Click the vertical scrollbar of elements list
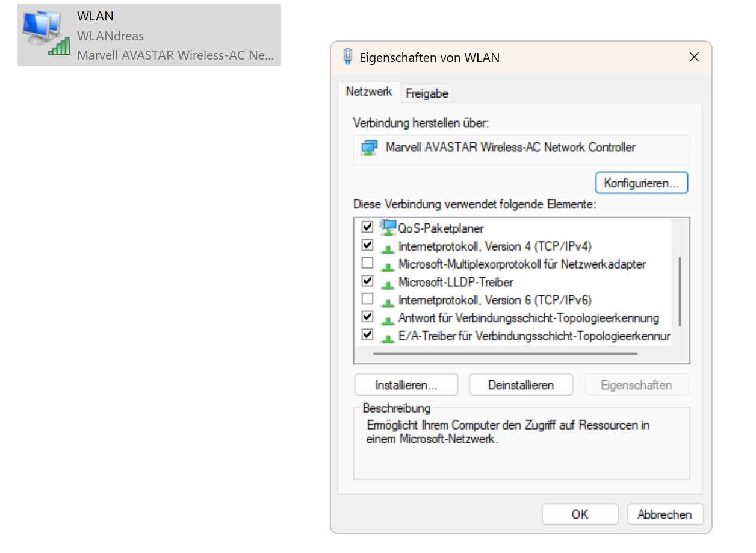Image resolution: width=756 pixels, height=553 pixels. (680, 291)
